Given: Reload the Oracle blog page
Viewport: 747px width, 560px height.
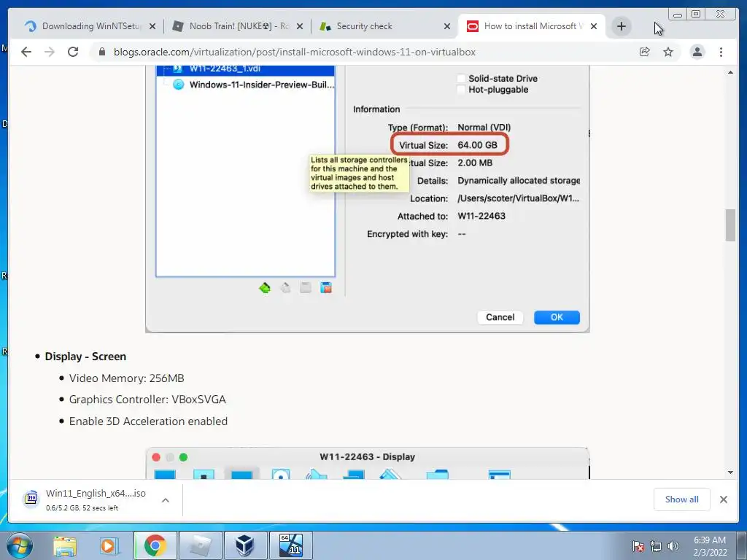Looking at the screenshot, I should [73, 52].
